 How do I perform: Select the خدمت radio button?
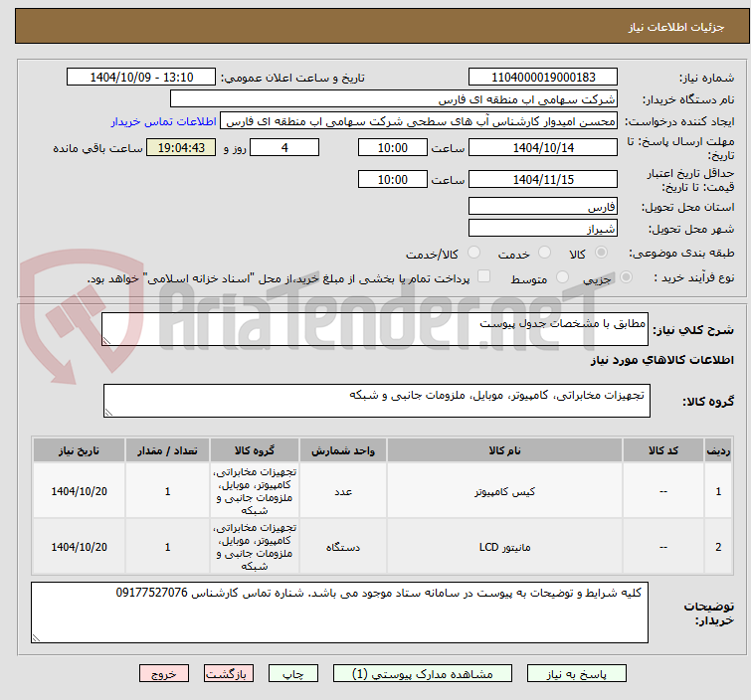pyautogui.click(x=544, y=253)
